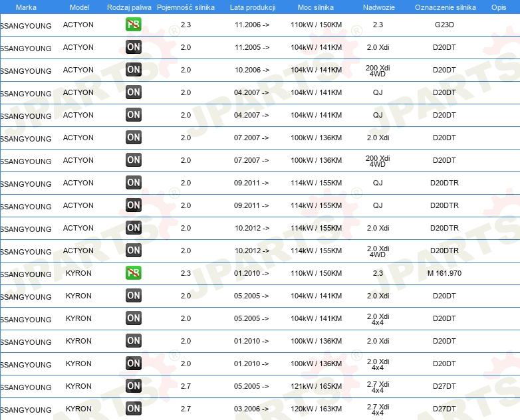This screenshot has width=520, height=420.
Task: Click KYRON in the M 161.970 row
Action: click(x=78, y=273)
